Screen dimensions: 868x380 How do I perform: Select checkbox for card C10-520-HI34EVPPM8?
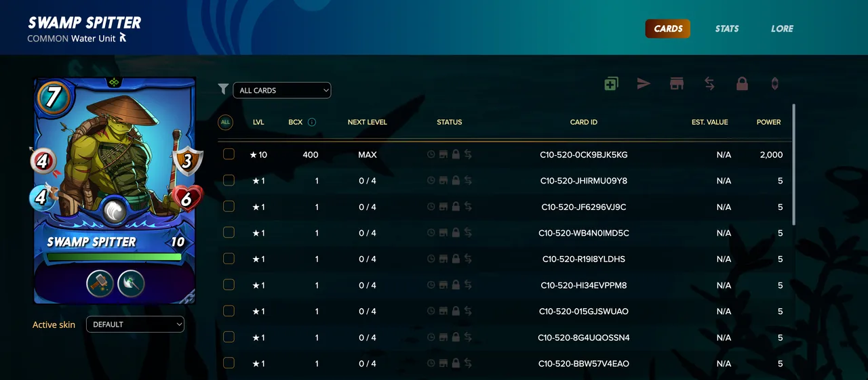click(x=229, y=284)
